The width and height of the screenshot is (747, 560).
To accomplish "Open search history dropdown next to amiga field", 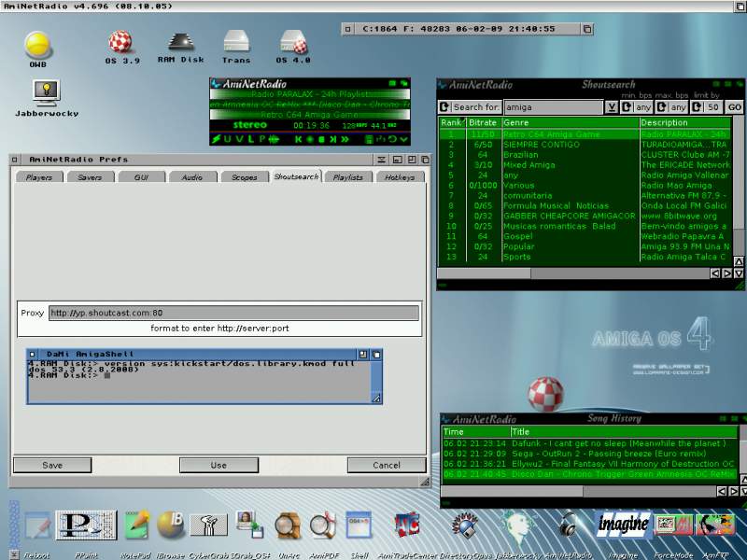I will (611, 107).
